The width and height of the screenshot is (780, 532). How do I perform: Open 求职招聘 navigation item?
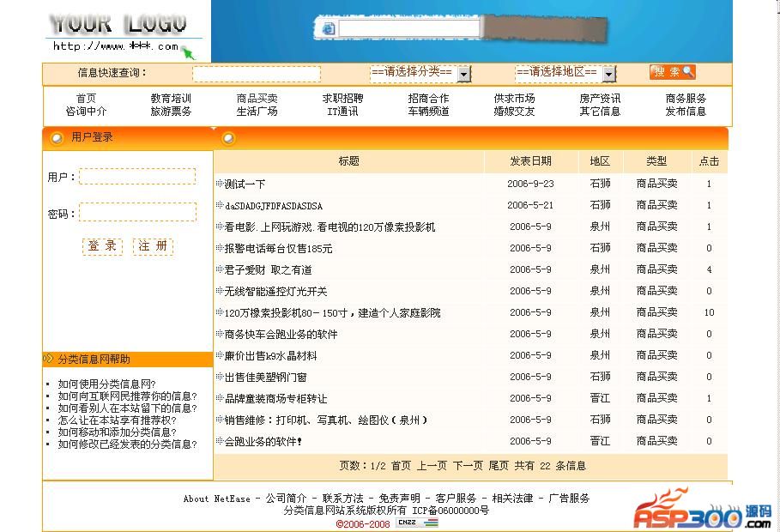click(342, 99)
